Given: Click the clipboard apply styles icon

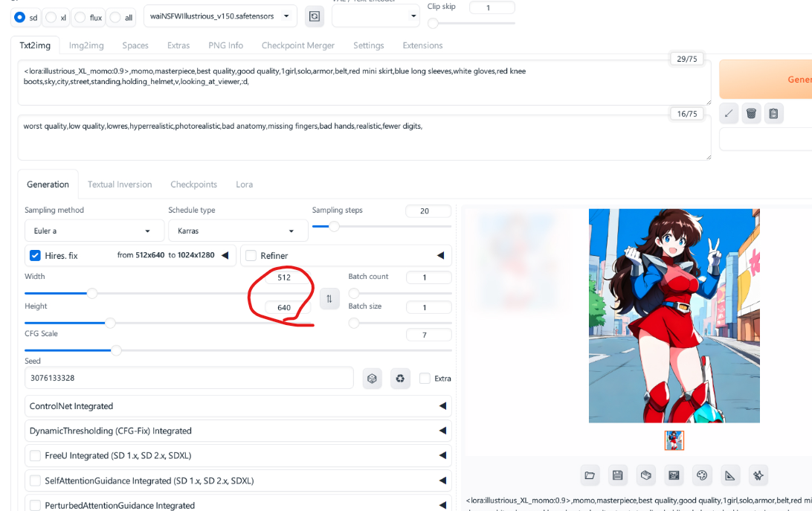Looking at the screenshot, I should 773,114.
